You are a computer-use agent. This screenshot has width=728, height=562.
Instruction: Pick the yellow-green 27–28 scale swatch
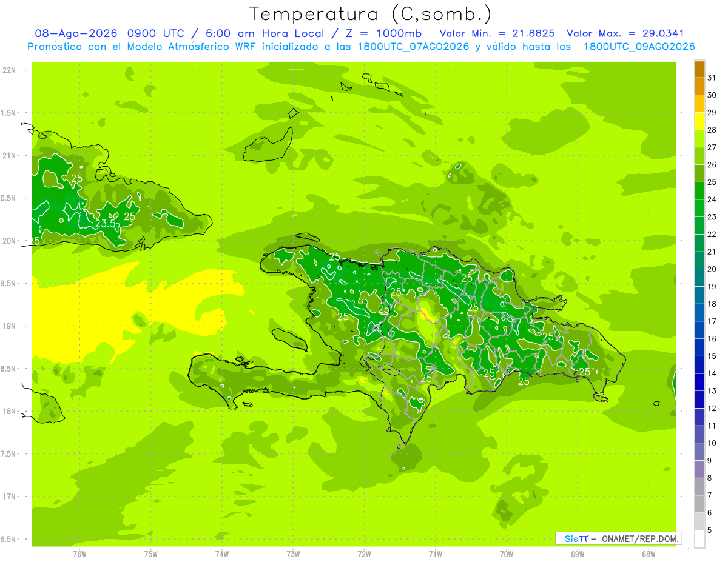click(699, 139)
